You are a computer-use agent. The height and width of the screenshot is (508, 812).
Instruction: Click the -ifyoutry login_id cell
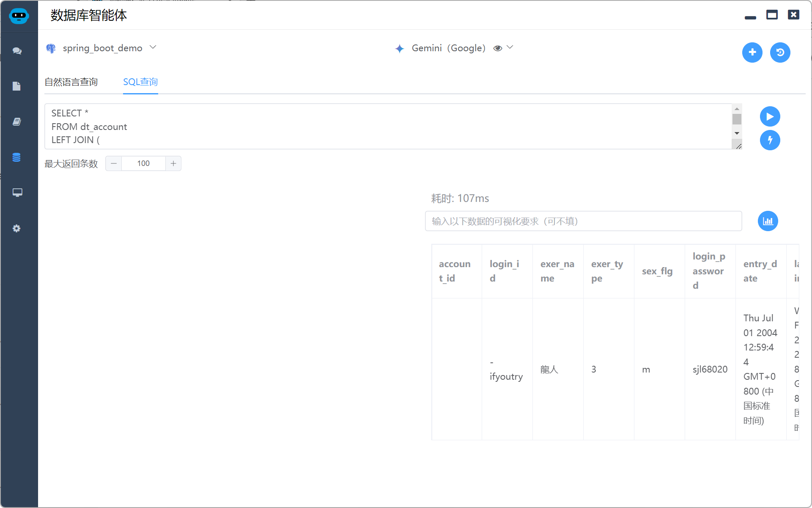pos(507,369)
